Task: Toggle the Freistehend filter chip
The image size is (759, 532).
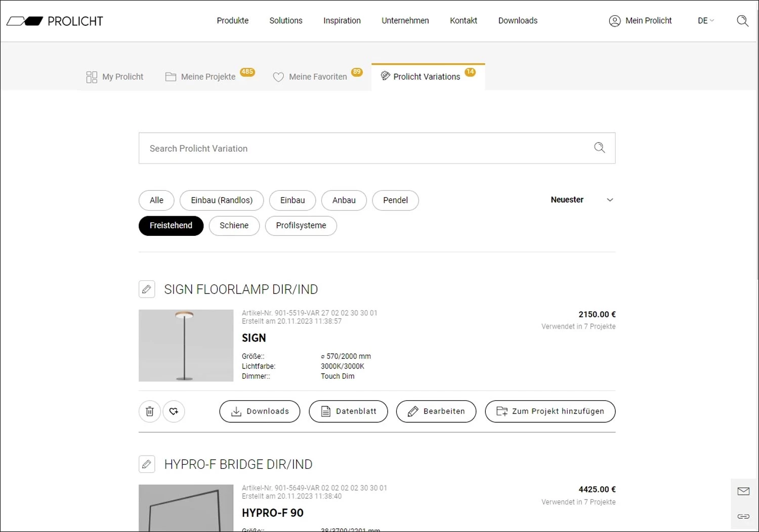Action: [171, 226]
